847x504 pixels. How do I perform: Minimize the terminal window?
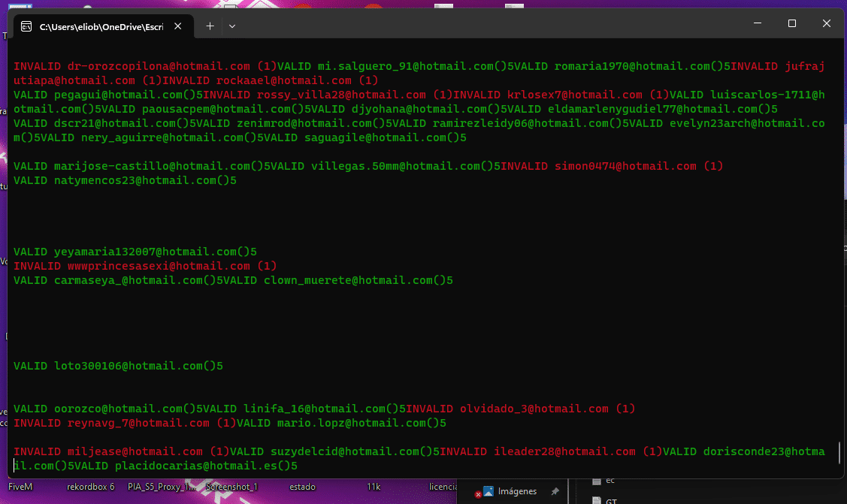757,24
